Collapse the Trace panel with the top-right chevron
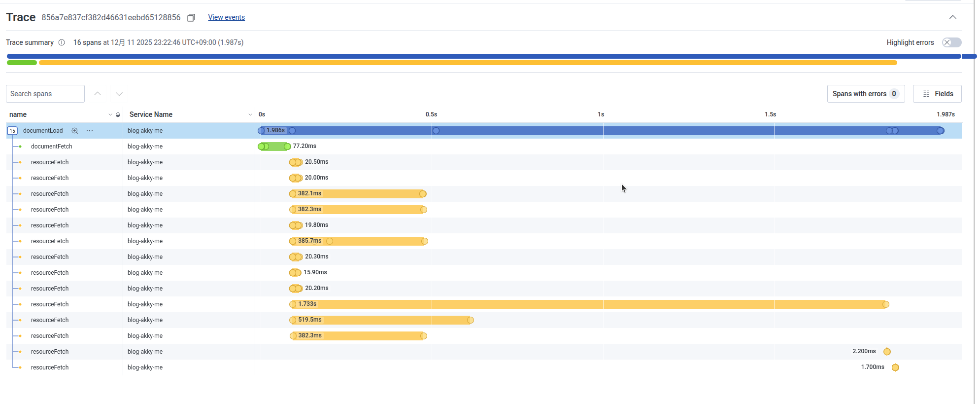The height and width of the screenshot is (404, 980). point(952,17)
